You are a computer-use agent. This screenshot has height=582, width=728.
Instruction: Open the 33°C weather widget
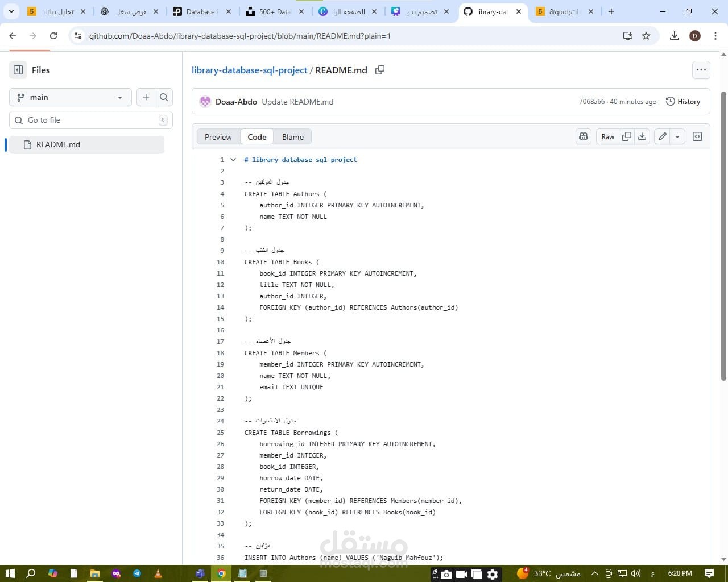pyautogui.click(x=548, y=573)
